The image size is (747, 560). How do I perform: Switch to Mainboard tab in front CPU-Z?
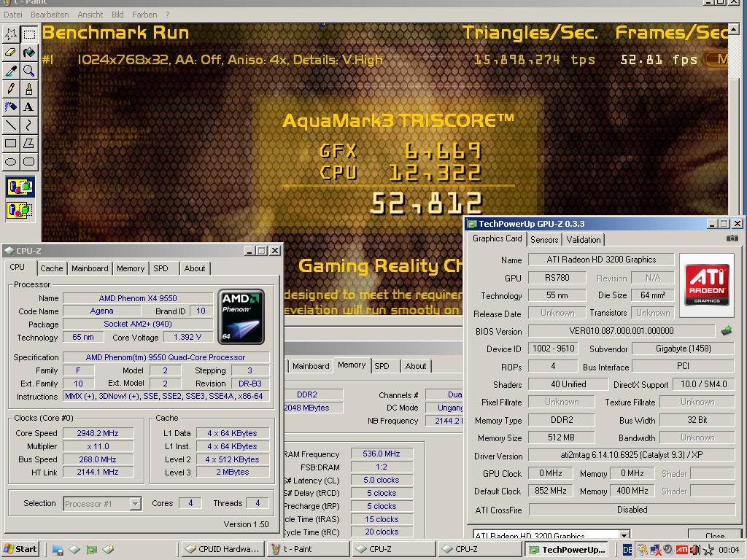[x=90, y=268]
